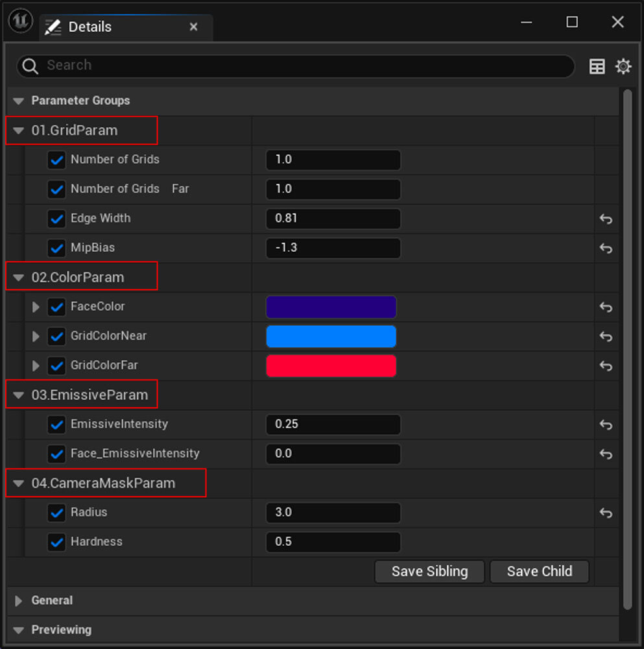Reset Edge Width to default value
Viewport: 644px width, 649px height.
[x=606, y=219]
